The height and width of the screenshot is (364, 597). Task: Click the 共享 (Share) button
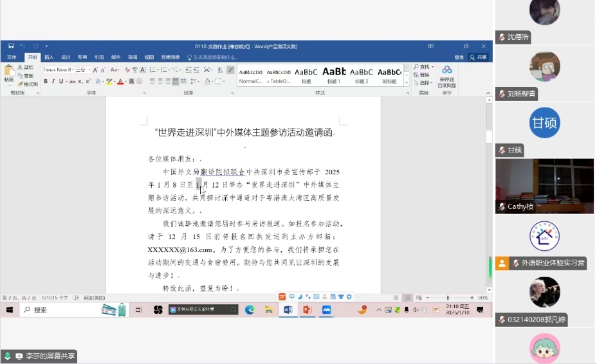[479, 57]
